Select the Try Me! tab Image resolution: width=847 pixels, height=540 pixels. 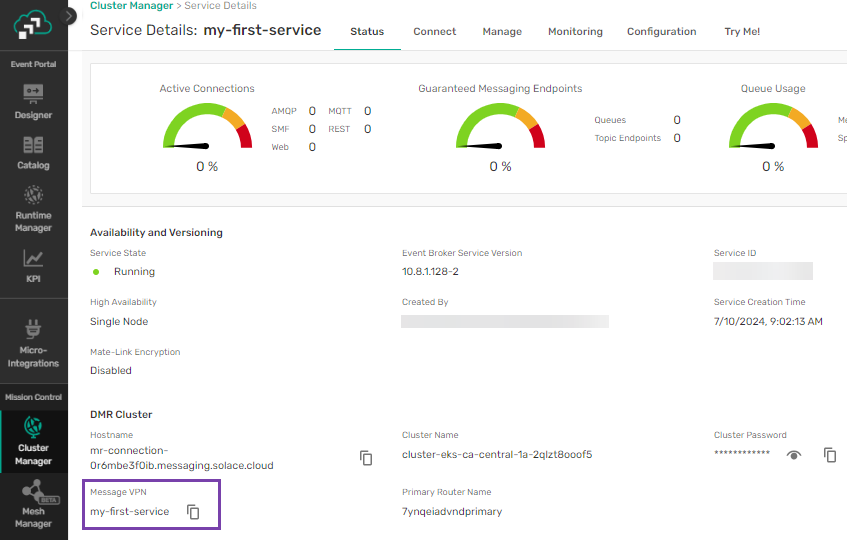pos(742,31)
